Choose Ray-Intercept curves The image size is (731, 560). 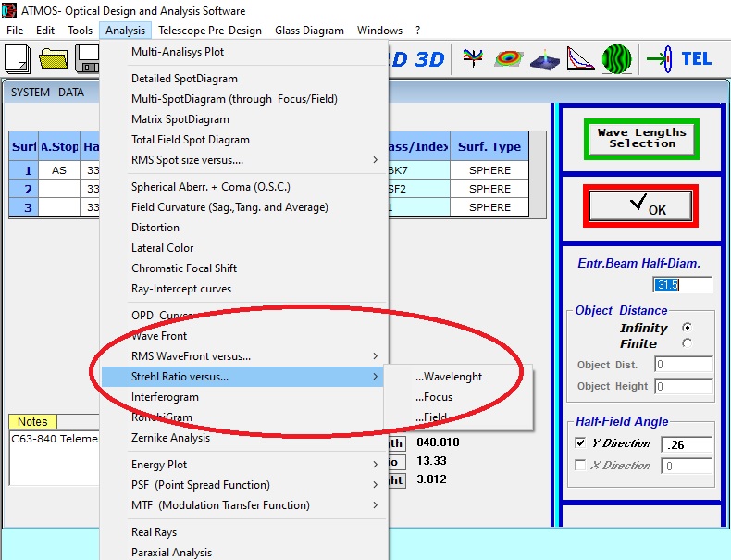[x=242, y=289]
